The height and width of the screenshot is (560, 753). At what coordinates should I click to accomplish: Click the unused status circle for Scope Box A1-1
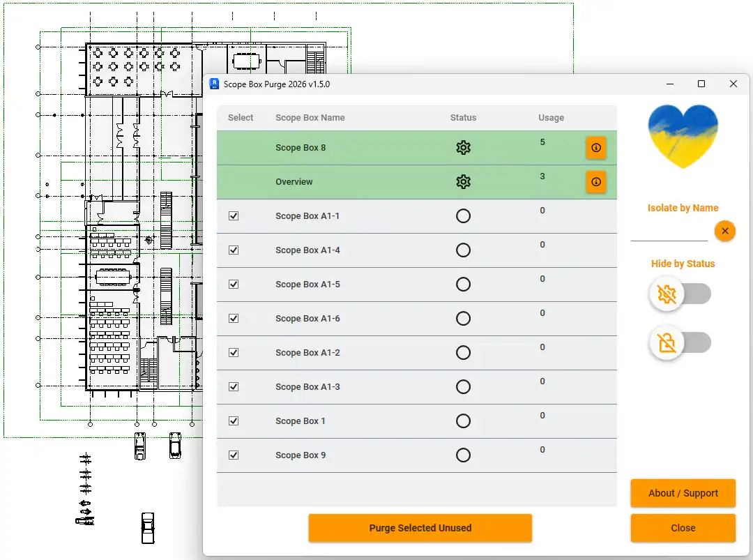463,215
